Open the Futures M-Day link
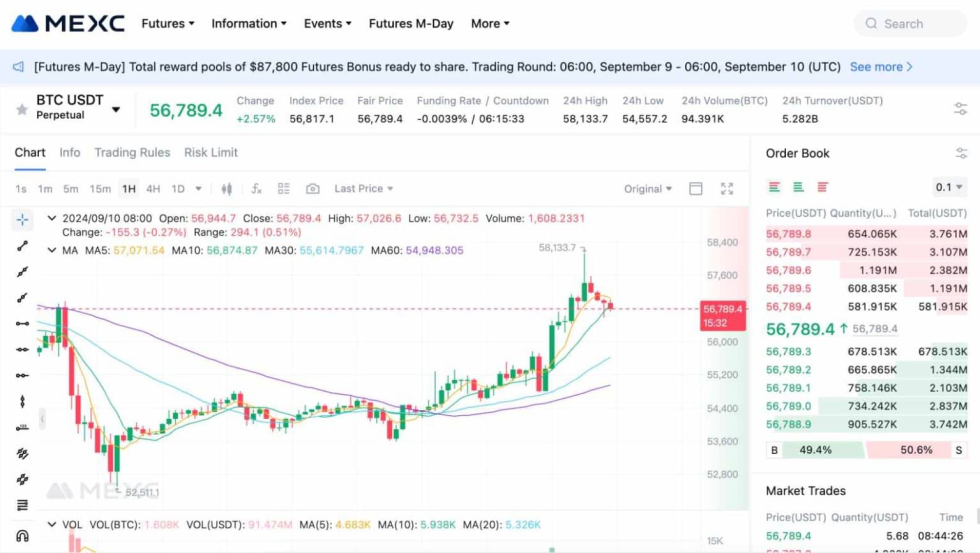980x553 pixels. 410,23
